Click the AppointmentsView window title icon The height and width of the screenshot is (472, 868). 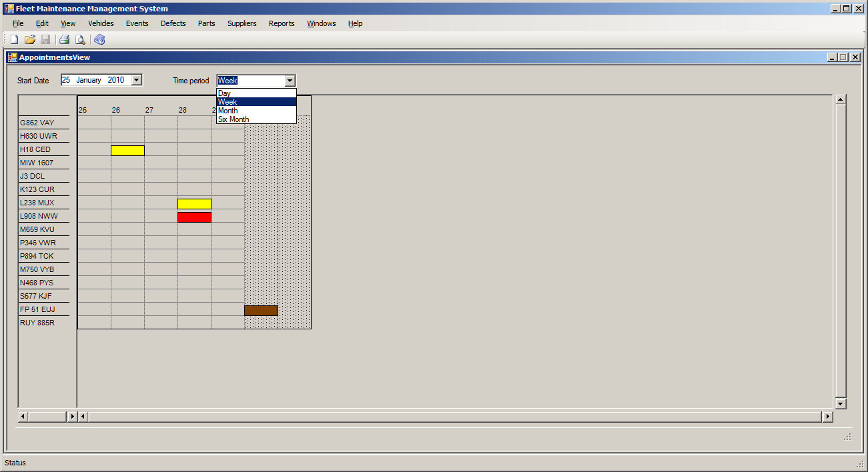(x=13, y=57)
